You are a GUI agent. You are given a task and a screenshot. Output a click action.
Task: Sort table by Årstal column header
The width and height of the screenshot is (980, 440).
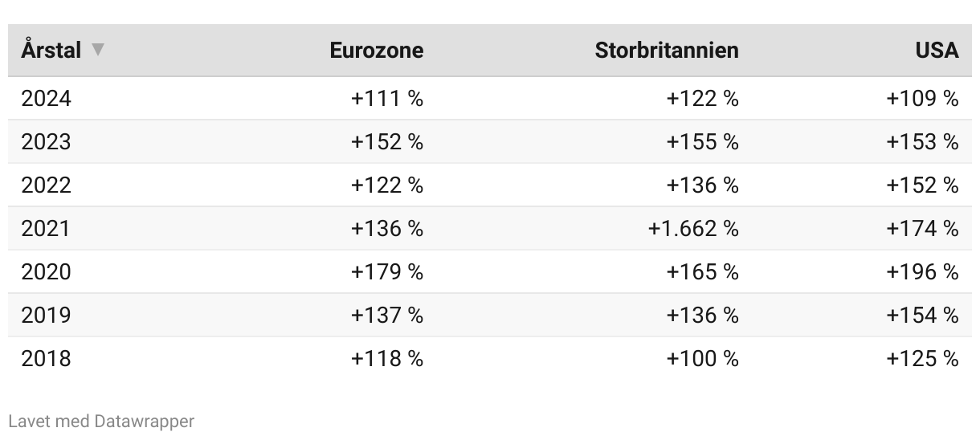(x=51, y=50)
